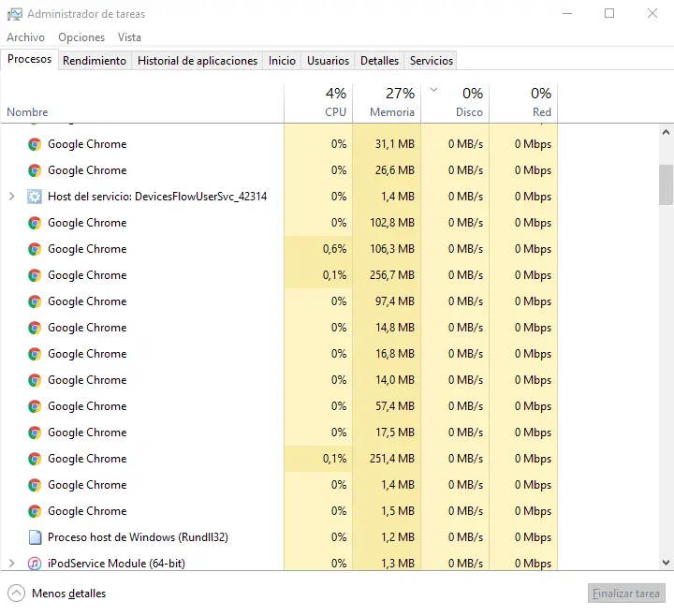Click the Chrome icon on the 31,1 MB row
The image size is (674, 616).
pos(35,144)
